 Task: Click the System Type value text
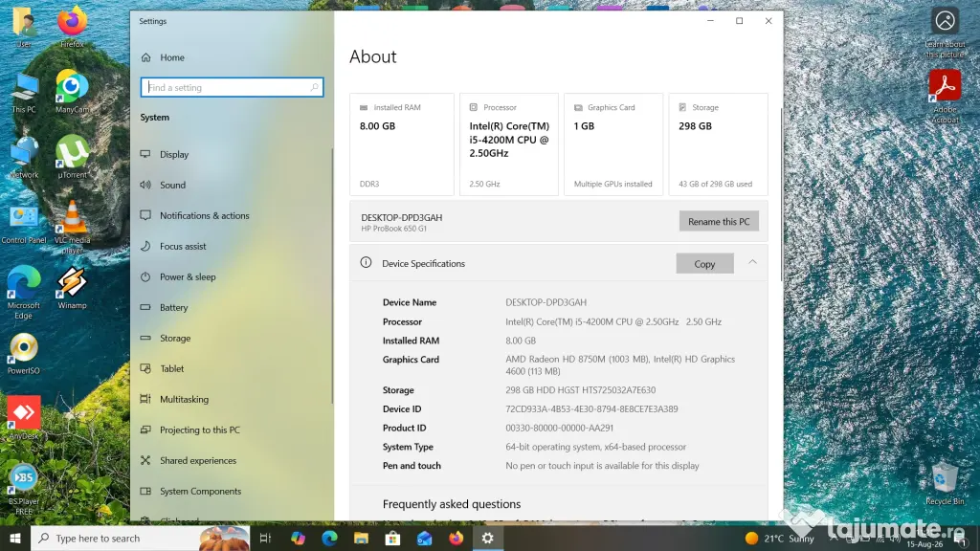[595, 447]
